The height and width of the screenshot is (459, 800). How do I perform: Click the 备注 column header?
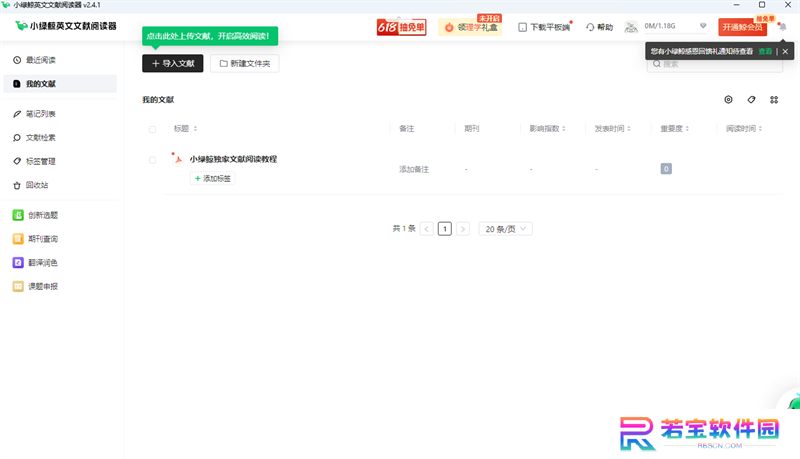pos(407,129)
